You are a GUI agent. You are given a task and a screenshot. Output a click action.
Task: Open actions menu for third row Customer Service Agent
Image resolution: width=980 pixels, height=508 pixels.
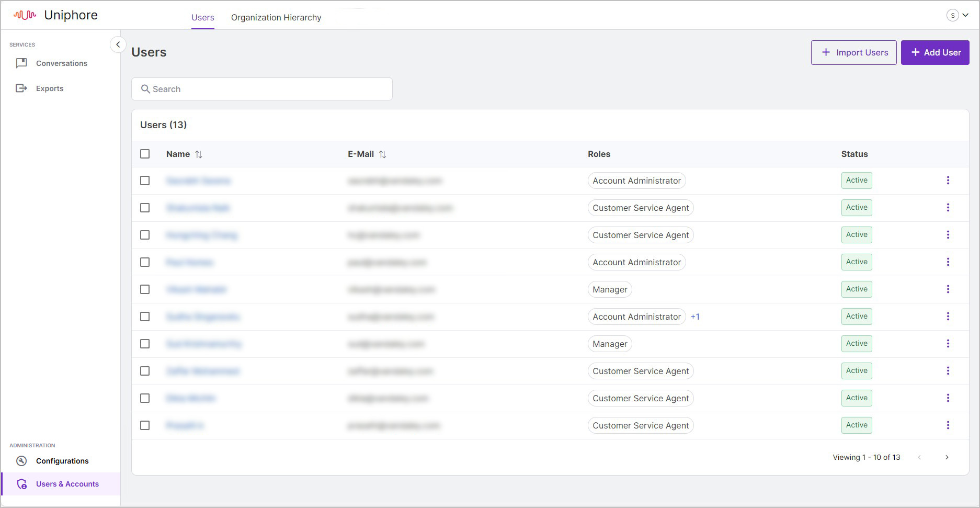point(948,235)
